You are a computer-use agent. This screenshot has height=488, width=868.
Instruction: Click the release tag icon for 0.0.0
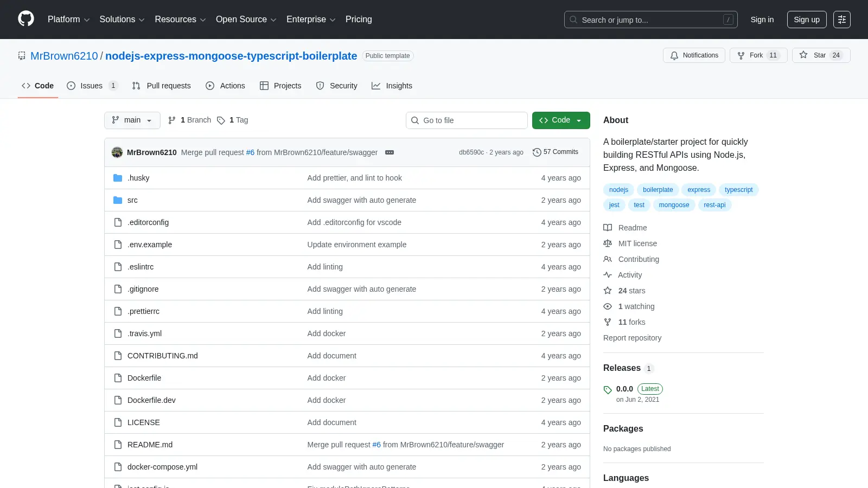click(608, 390)
